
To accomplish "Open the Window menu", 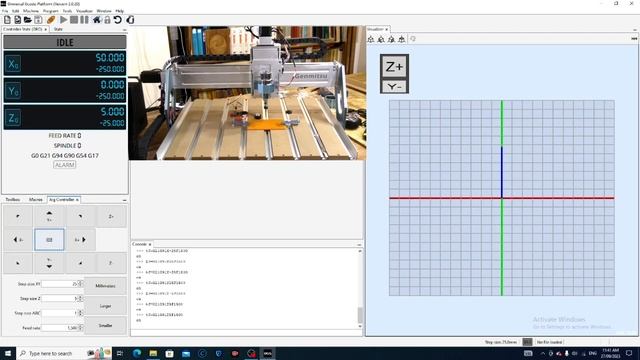I will [104, 11].
